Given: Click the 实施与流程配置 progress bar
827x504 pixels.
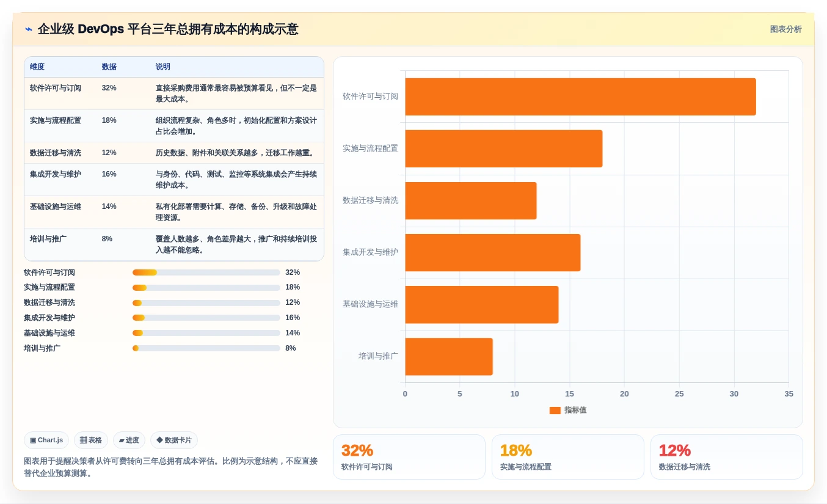Looking at the screenshot, I should tap(206, 287).
